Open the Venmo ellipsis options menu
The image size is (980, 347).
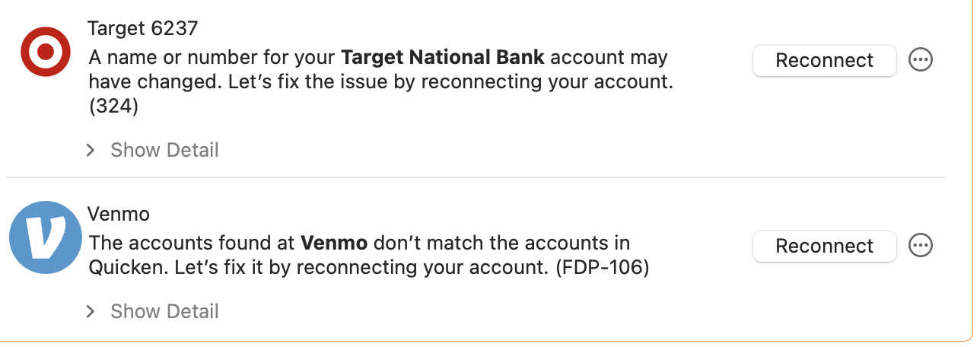(x=921, y=246)
